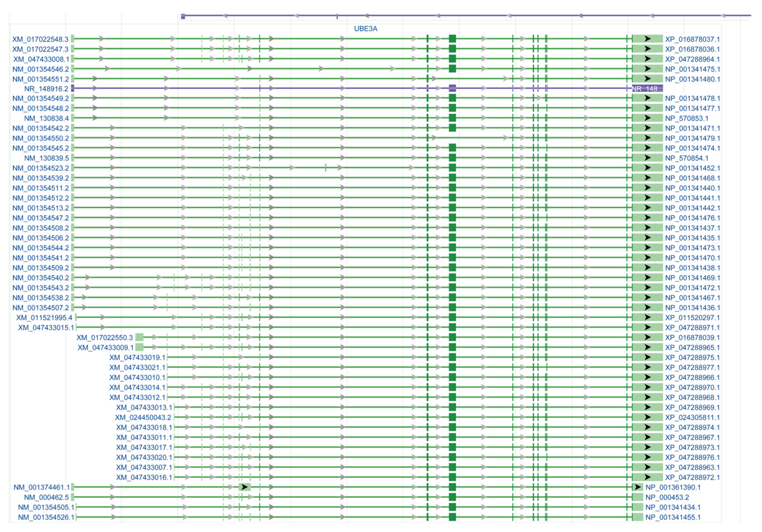Viewport: 762px width, 532px height.
Task: Select transcript label NM_001354523.2
Action: 40,168
